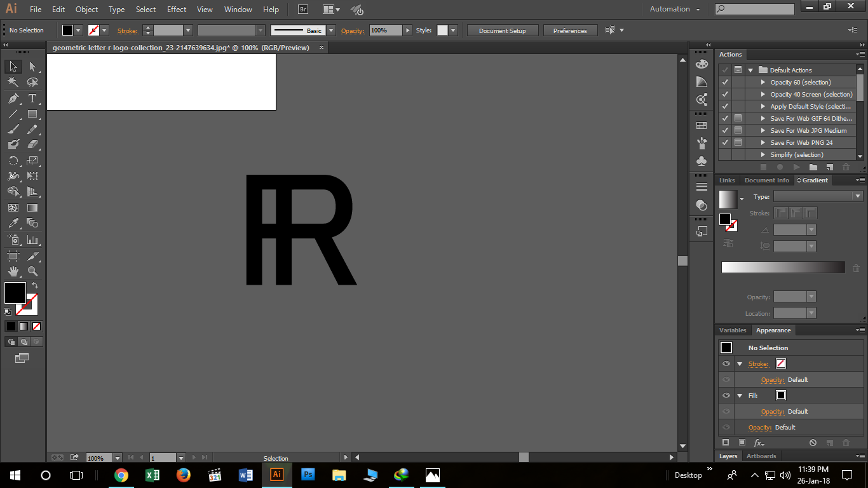The image size is (868, 488).
Task: Open the Symbols panel club icon
Action: click(702, 161)
